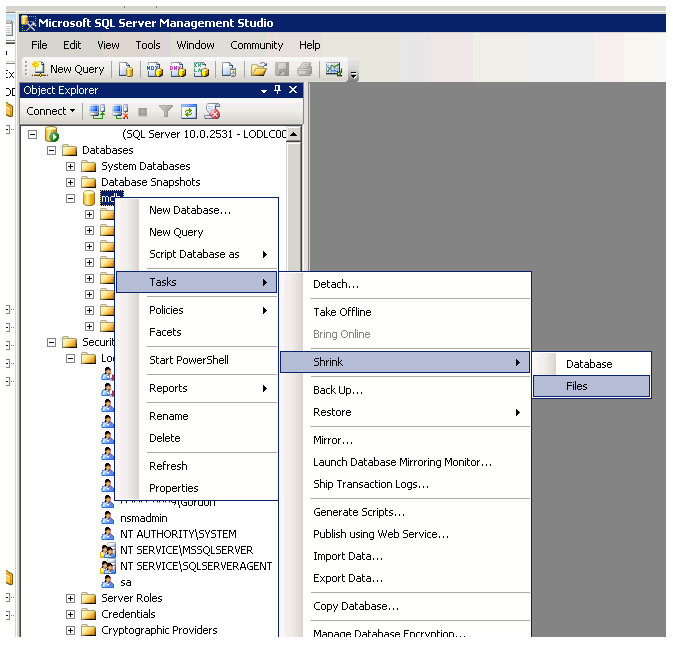673x645 pixels.
Task: Select Properties from the context menu
Action: click(x=173, y=488)
